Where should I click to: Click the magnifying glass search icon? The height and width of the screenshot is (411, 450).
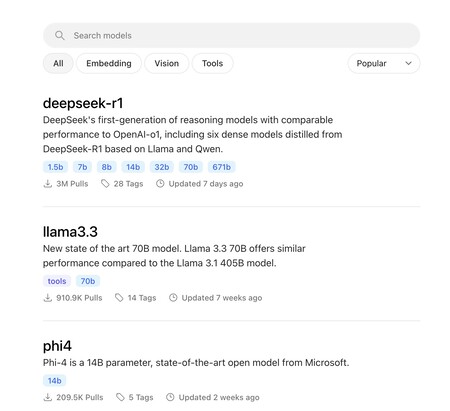coord(60,35)
